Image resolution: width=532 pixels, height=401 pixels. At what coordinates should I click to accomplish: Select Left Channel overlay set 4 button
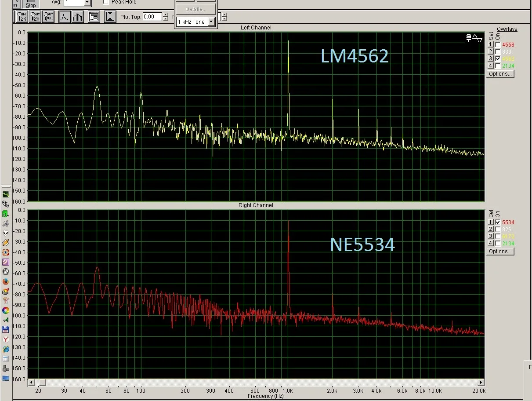491,66
